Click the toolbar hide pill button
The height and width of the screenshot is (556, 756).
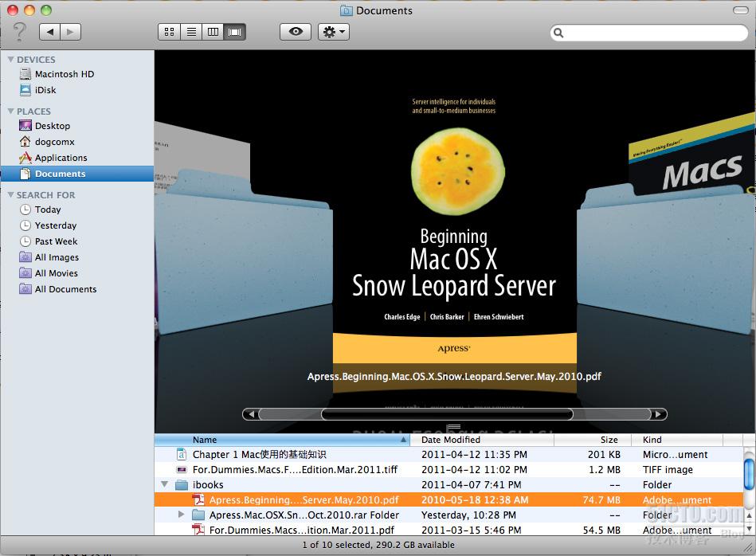741,10
